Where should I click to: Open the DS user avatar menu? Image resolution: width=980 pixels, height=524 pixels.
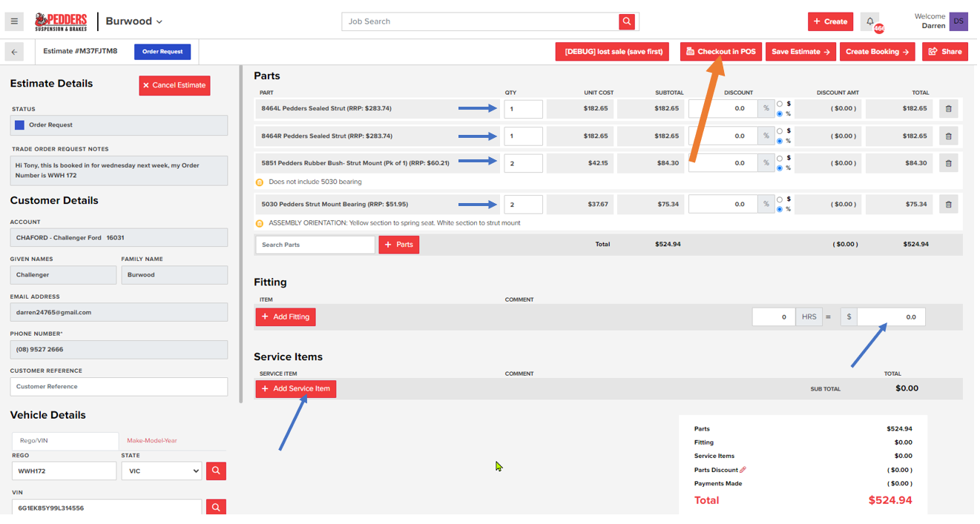click(x=958, y=21)
